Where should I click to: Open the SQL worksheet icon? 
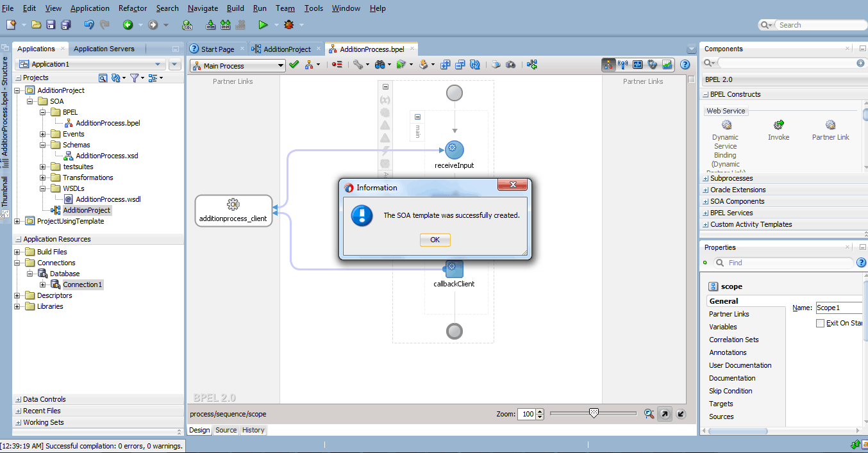[x=187, y=24]
